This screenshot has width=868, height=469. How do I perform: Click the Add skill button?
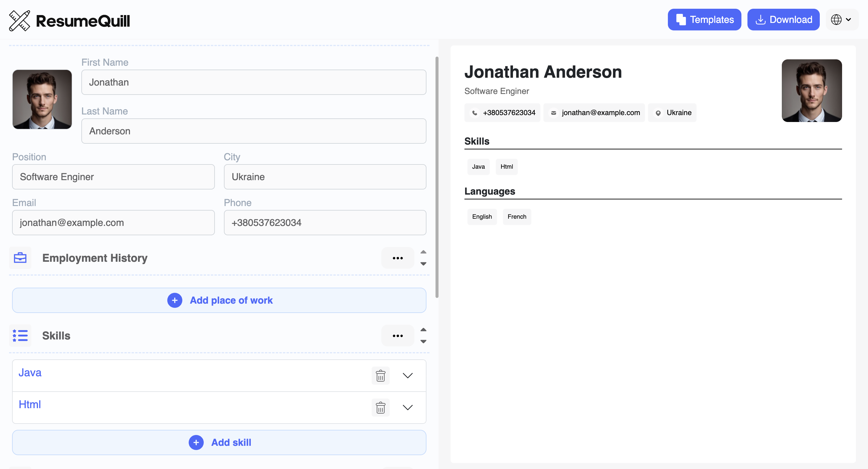click(x=219, y=442)
